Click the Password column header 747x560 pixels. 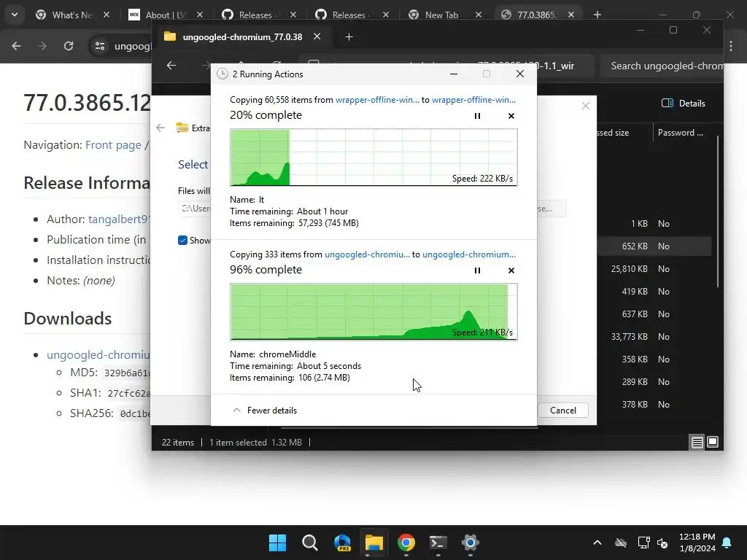tap(681, 133)
